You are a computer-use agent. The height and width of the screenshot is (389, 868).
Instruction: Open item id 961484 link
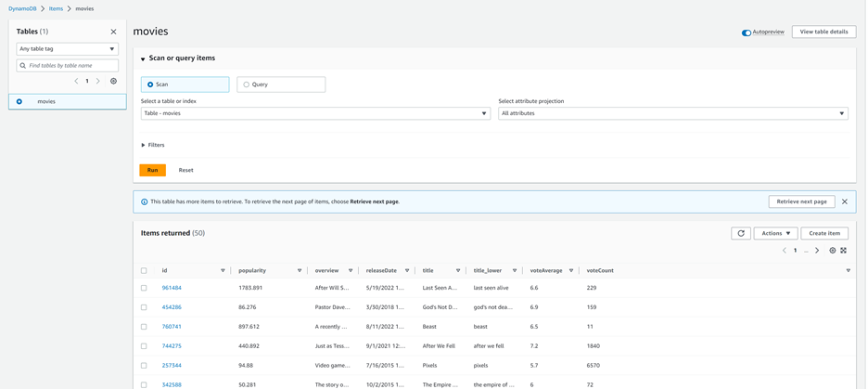click(x=172, y=288)
